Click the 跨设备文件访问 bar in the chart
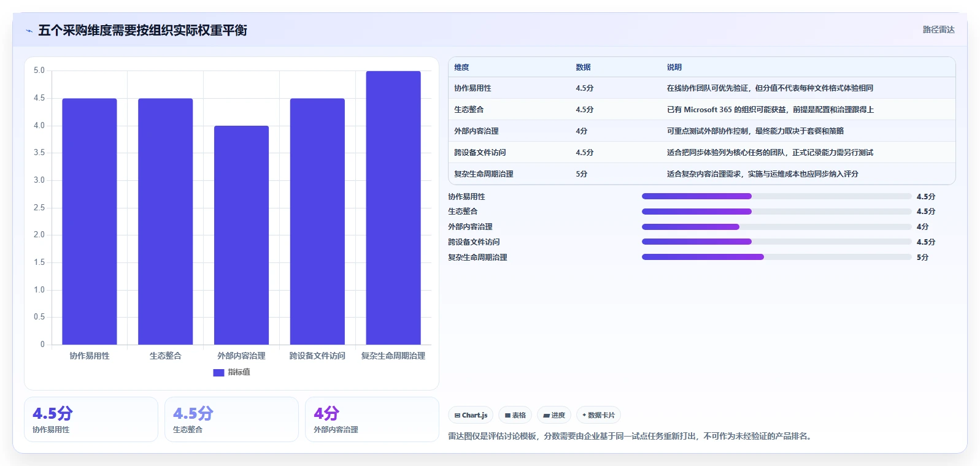This screenshot has width=980, height=466. 317,221
